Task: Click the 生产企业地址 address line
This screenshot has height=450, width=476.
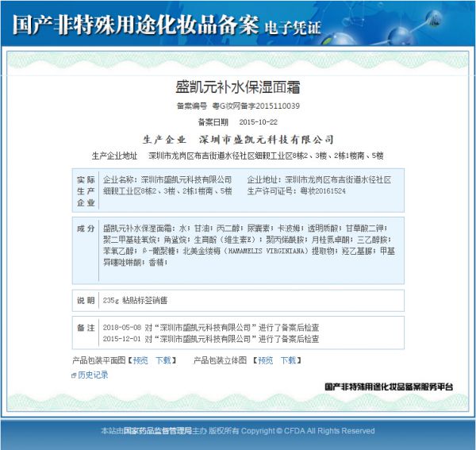Action: point(238,156)
